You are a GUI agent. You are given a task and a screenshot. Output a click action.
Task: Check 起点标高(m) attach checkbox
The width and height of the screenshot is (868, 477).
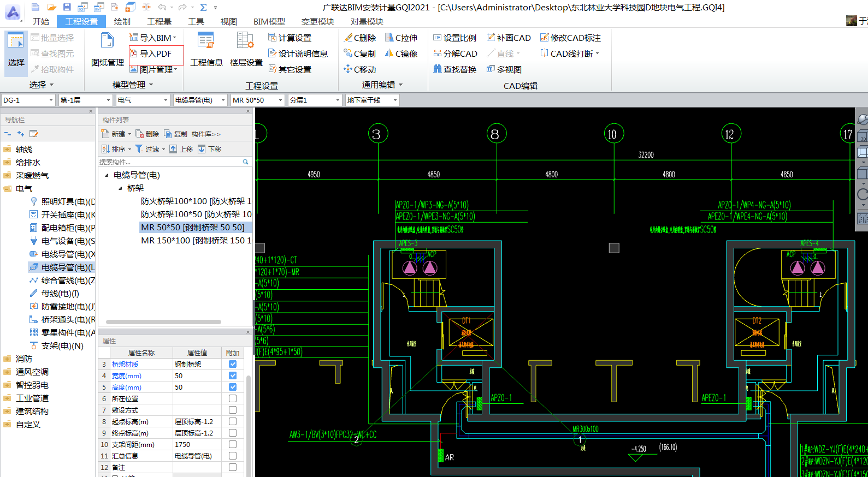tap(233, 421)
